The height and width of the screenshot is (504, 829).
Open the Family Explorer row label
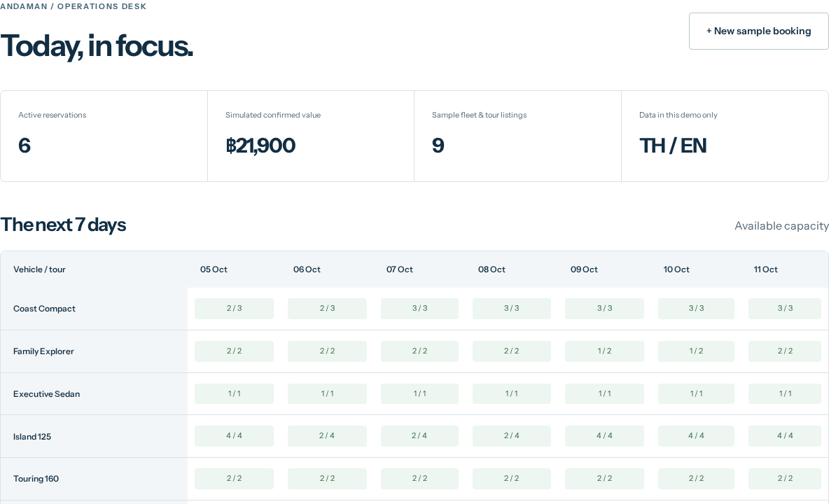click(43, 351)
